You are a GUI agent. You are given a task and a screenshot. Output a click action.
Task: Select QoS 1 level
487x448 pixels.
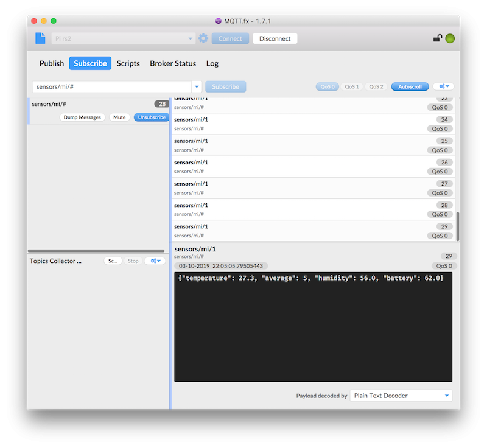352,86
